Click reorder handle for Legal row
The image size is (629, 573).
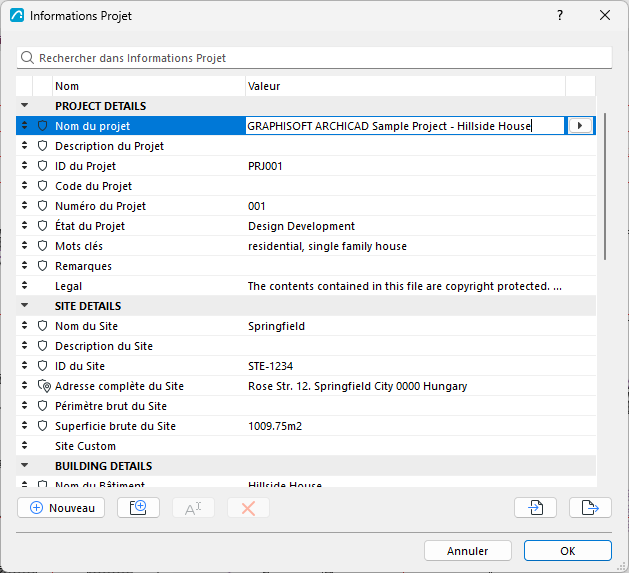point(24,285)
